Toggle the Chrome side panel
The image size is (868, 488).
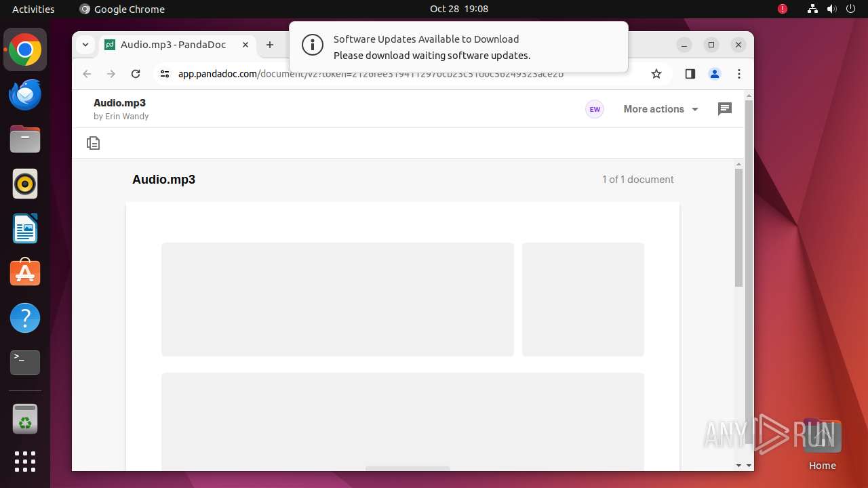click(x=690, y=74)
